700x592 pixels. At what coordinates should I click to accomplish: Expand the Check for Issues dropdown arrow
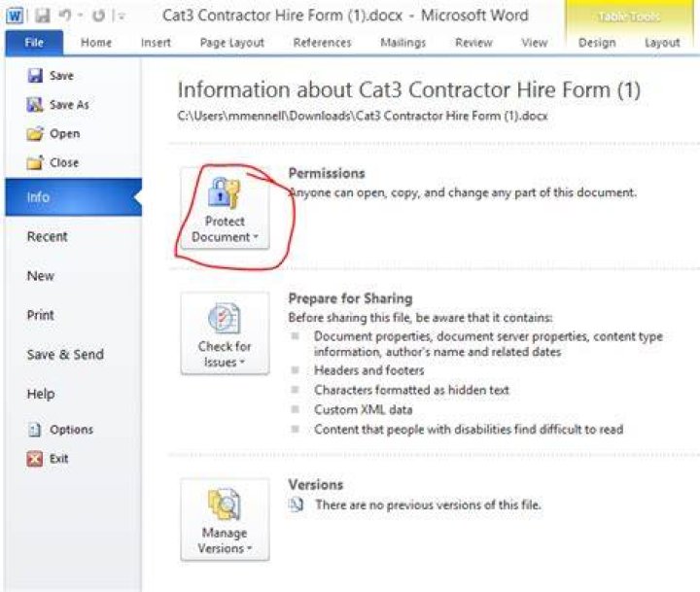point(242,362)
